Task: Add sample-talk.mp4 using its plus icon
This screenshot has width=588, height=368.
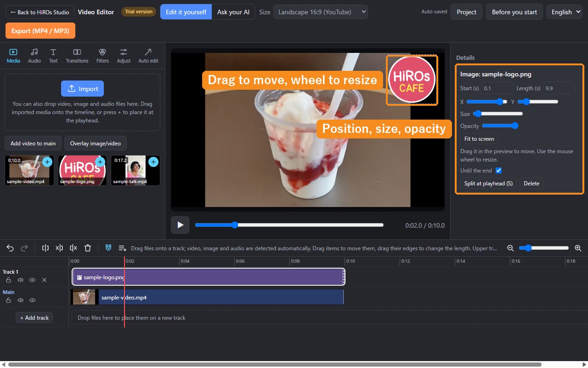Action: pyautogui.click(x=153, y=162)
